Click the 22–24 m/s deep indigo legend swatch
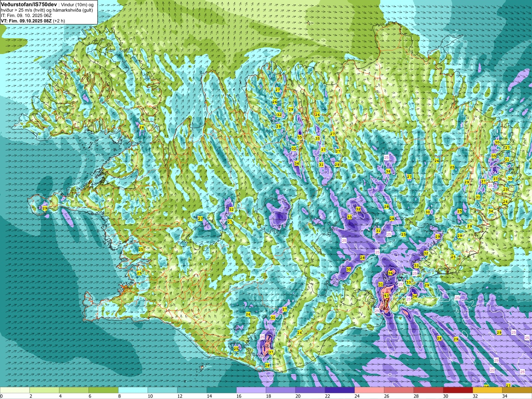532x399 pixels. click(340, 390)
